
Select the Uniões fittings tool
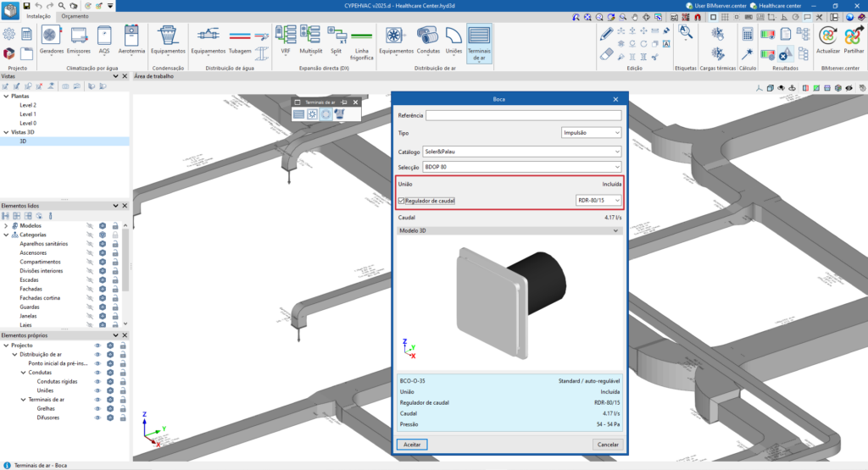tap(453, 41)
